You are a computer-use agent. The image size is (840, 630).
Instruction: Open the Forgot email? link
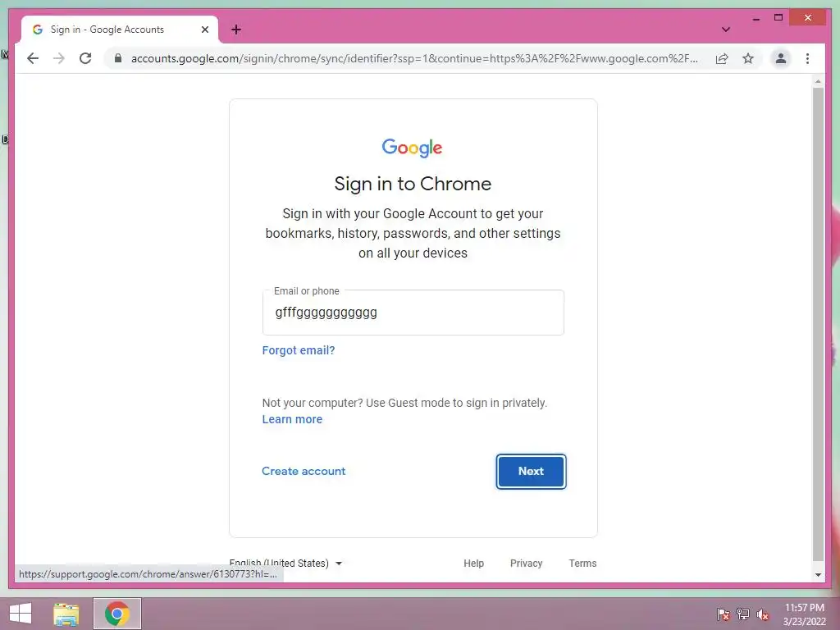299,350
